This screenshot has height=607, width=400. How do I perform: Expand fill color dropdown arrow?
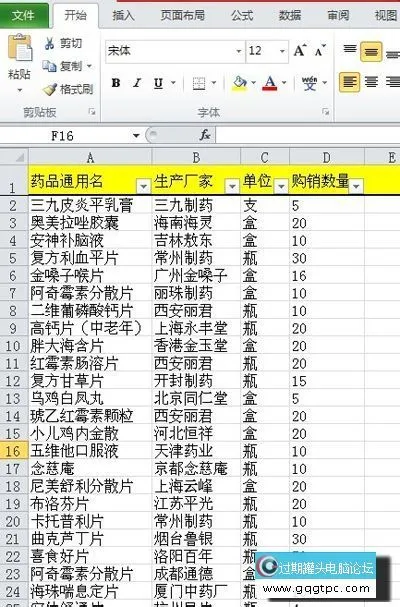[x=253, y=83]
